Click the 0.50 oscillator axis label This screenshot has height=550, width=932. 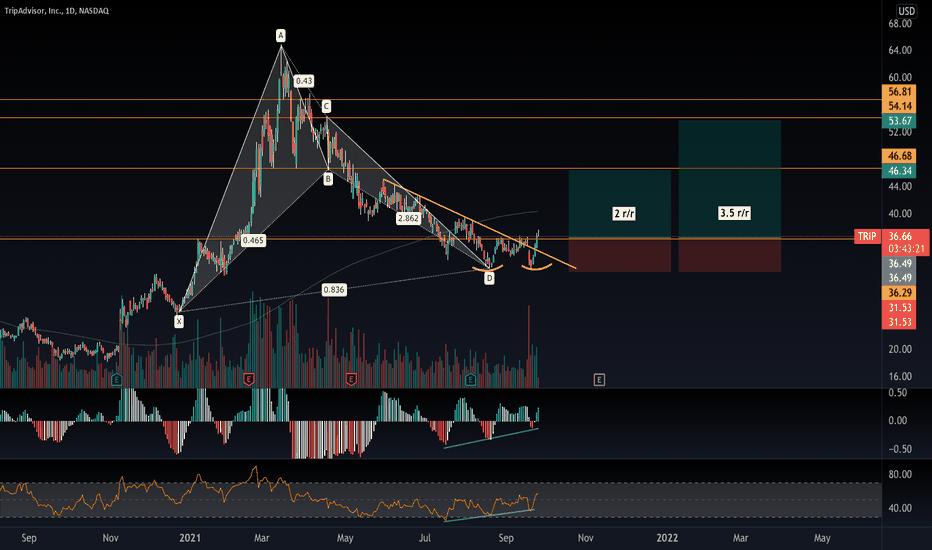[898, 392]
